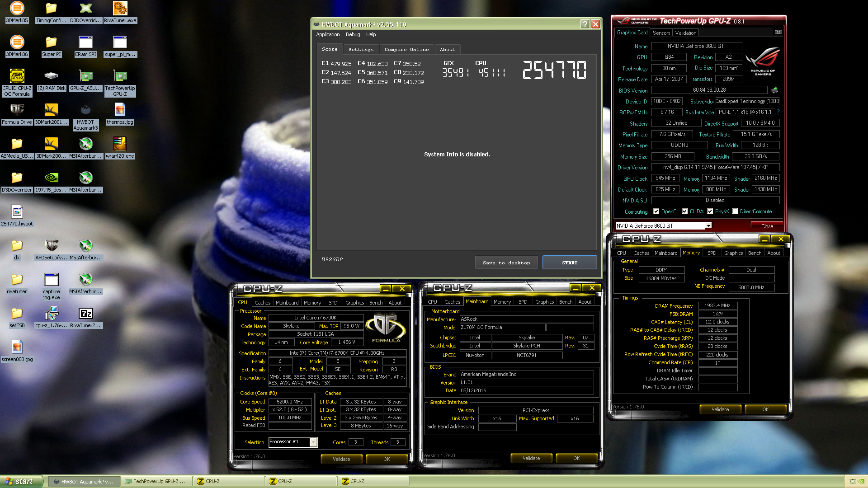Open SPD tab in Memory CPU-Z window
The height and width of the screenshot is (488, 868).
click(712, 253)
